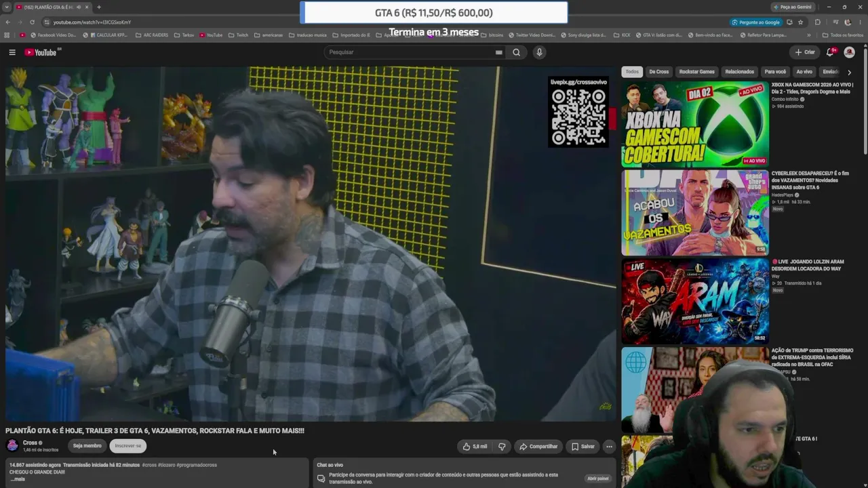Viewport: 868px width, 488px height.
Task: Open AÇÃO DE TRUMP contra TERRORISMO video title
Action: 812,357
